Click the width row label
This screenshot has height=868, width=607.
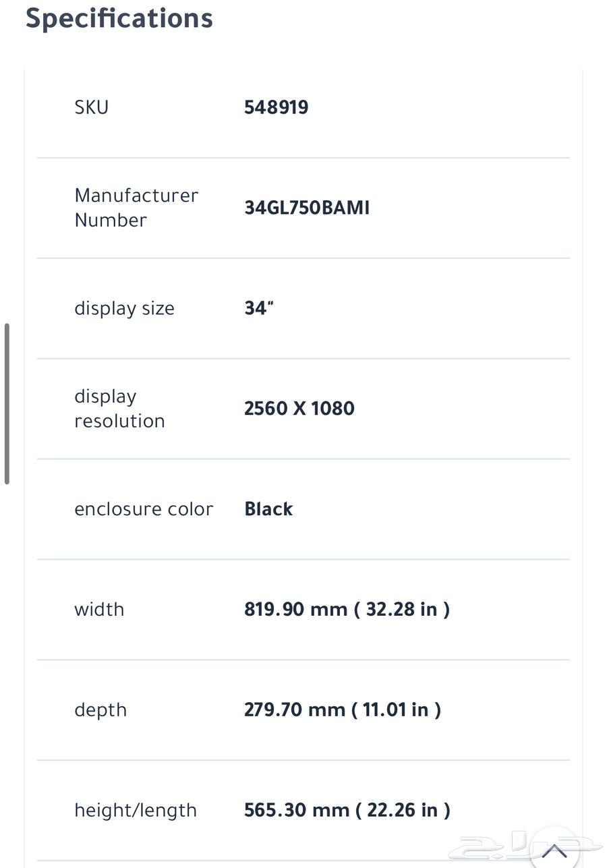click(99, 610)
